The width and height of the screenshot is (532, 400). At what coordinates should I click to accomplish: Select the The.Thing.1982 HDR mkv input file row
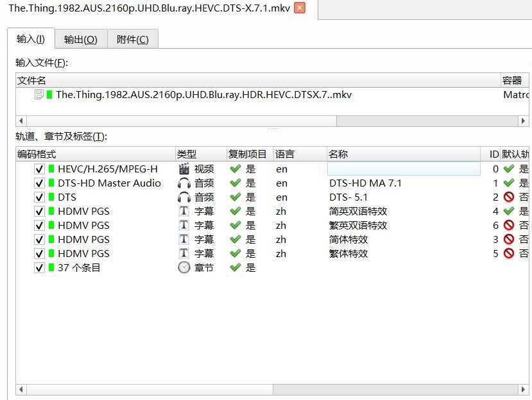[x=272, y=95]
